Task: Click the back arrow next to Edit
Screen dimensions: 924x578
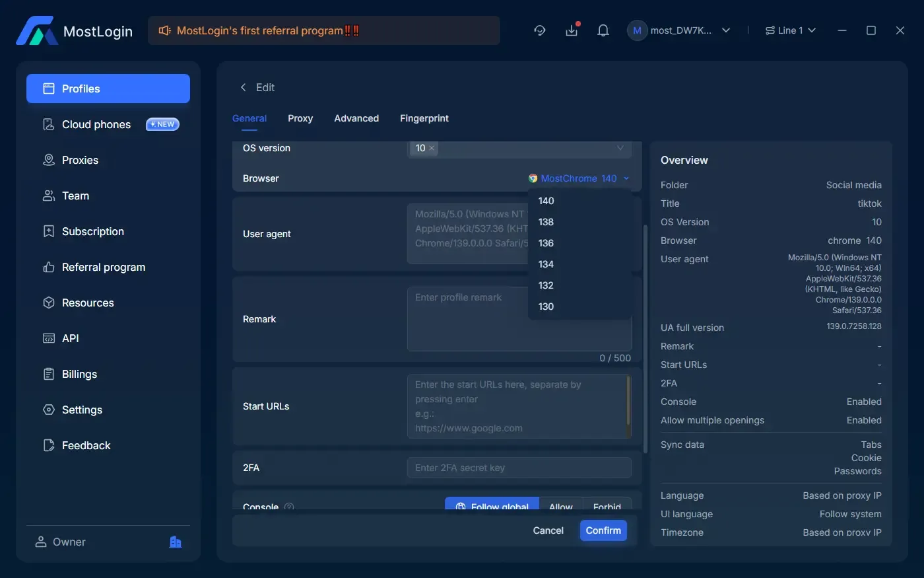Action: tap(243, 87)
